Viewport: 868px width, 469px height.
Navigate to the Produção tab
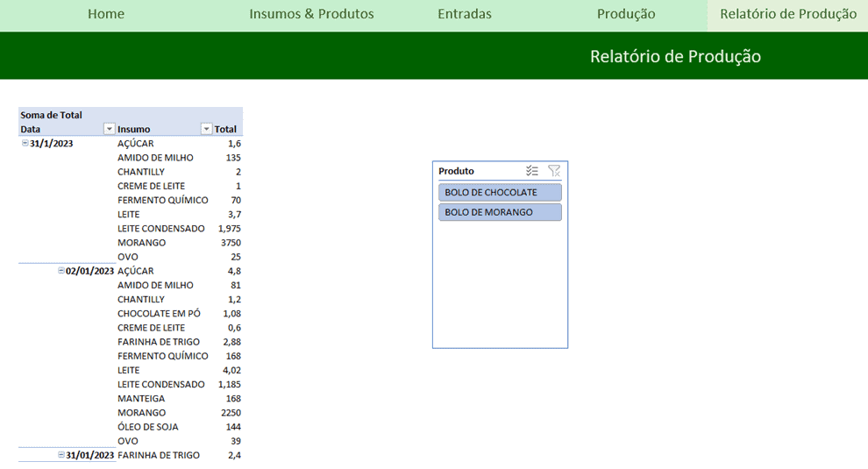[626, 14]
